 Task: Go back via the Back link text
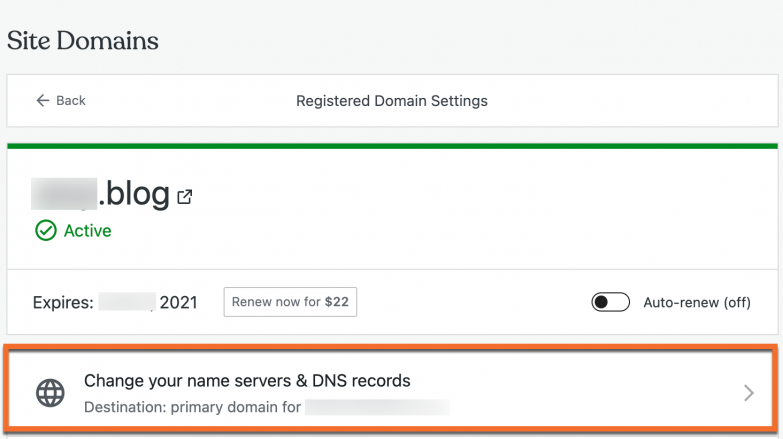pos(71,101)
